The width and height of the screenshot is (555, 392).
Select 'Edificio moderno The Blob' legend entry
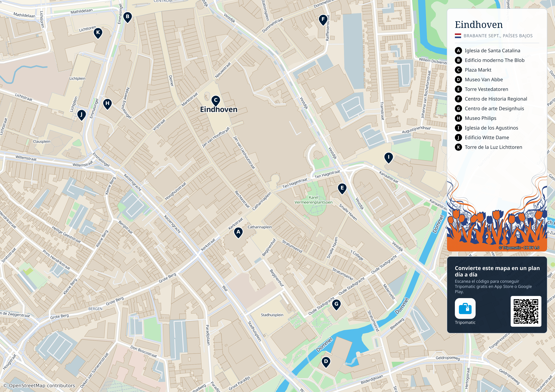[495, 60]
